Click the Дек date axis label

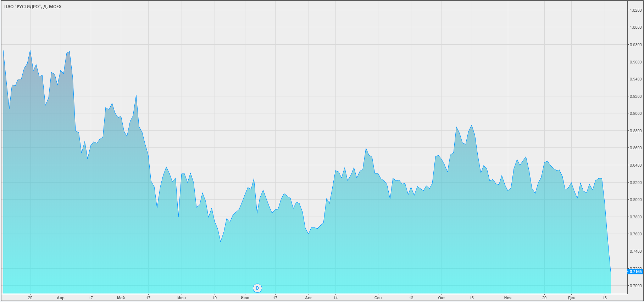[571, 298]
